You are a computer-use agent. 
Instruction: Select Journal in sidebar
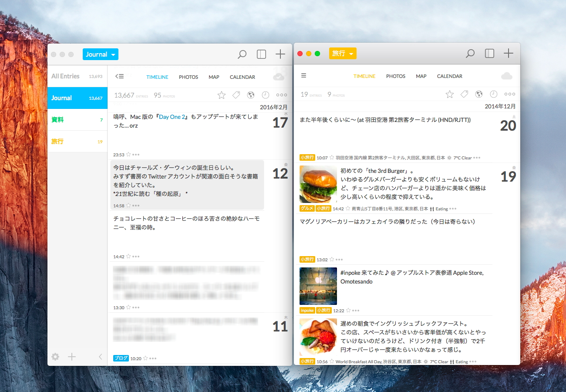77,98
